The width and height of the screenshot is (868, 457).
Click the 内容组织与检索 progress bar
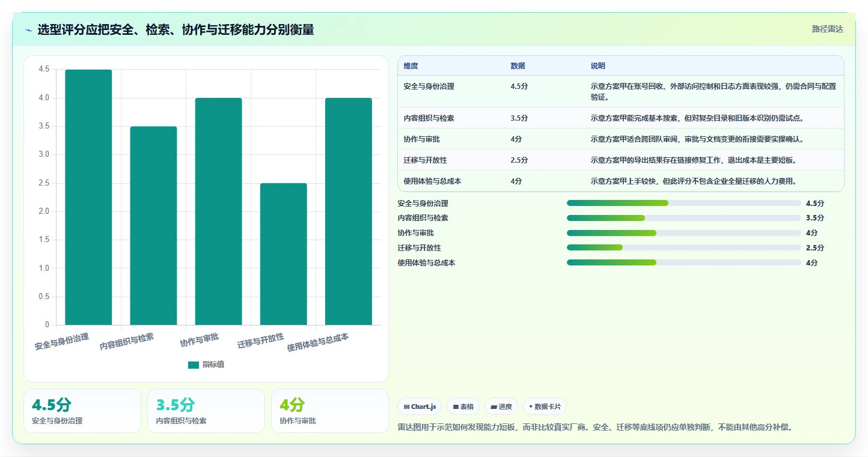point(684,218)
